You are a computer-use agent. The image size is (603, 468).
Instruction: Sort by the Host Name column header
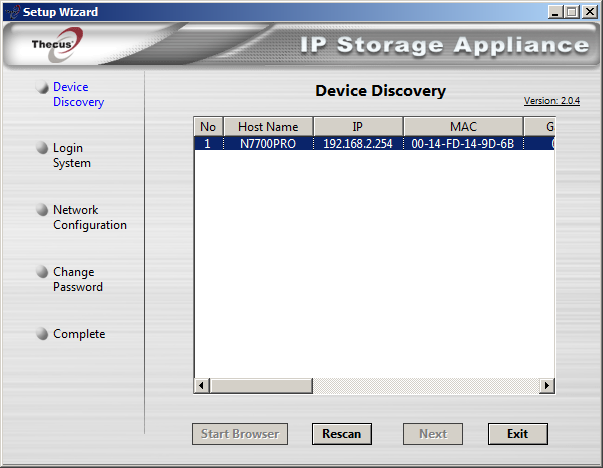[268, 127]
